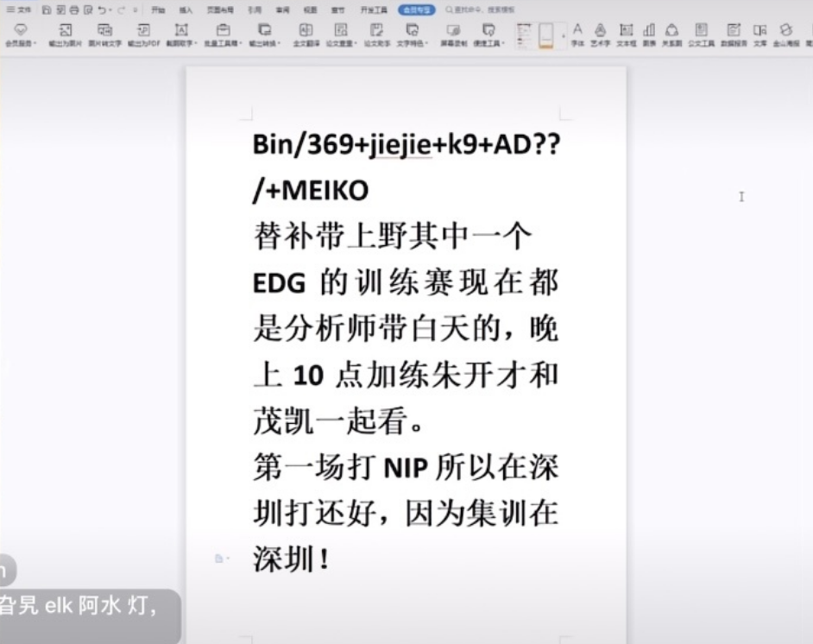This screenshot has width=813, height=644.
Task: Expand the template thumbnail gallery arrow
Action: [563, 35]
